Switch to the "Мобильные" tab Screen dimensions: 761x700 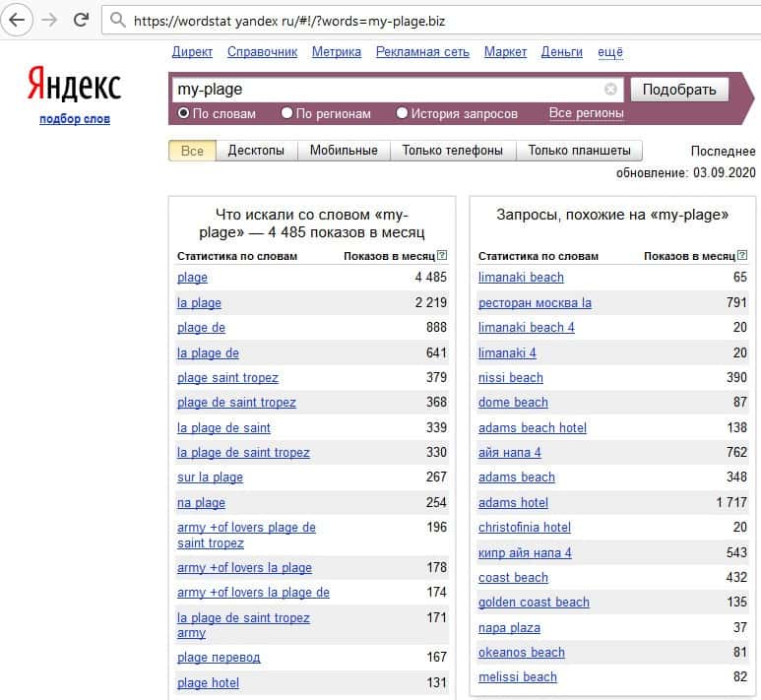[344, 151]
